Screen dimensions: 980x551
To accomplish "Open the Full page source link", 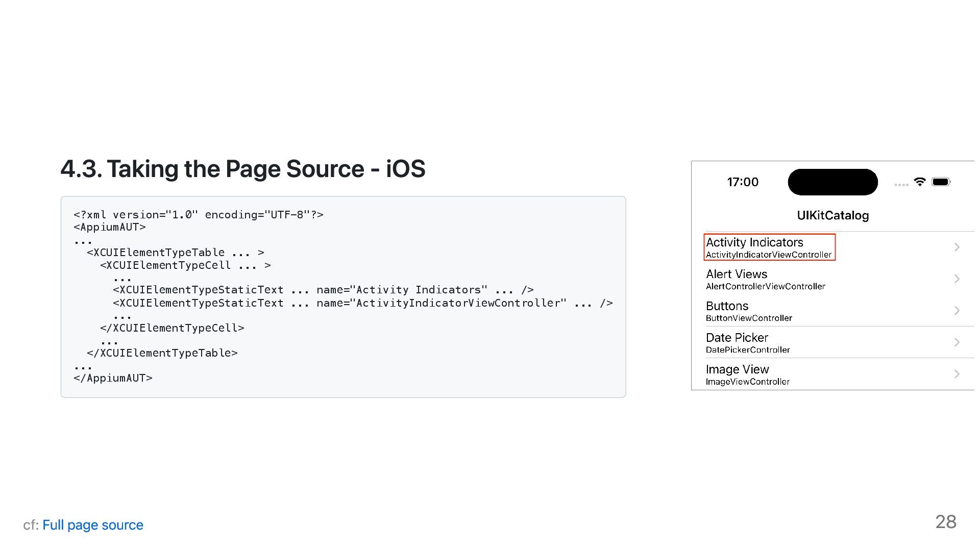I will pos(92,525).
